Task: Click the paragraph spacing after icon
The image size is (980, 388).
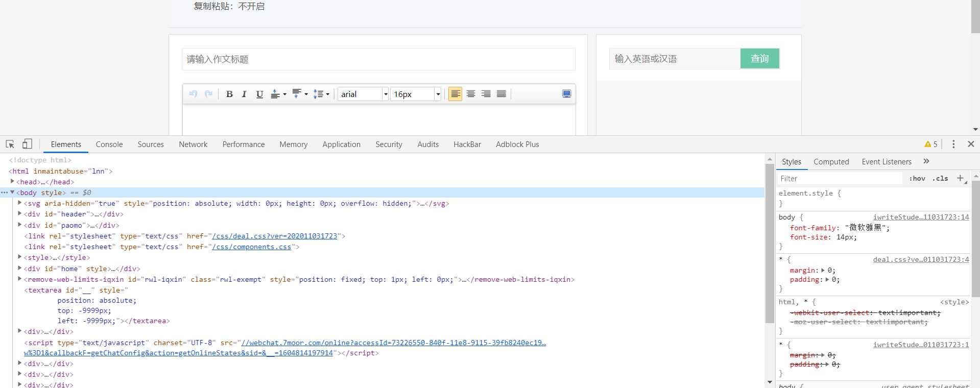Action: (x=296, y=94)
